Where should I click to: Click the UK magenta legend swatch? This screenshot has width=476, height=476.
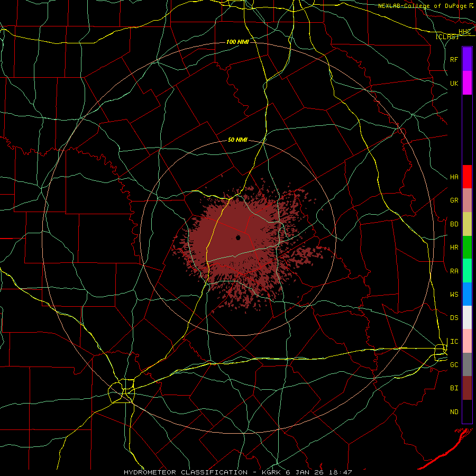coord(467,83)
